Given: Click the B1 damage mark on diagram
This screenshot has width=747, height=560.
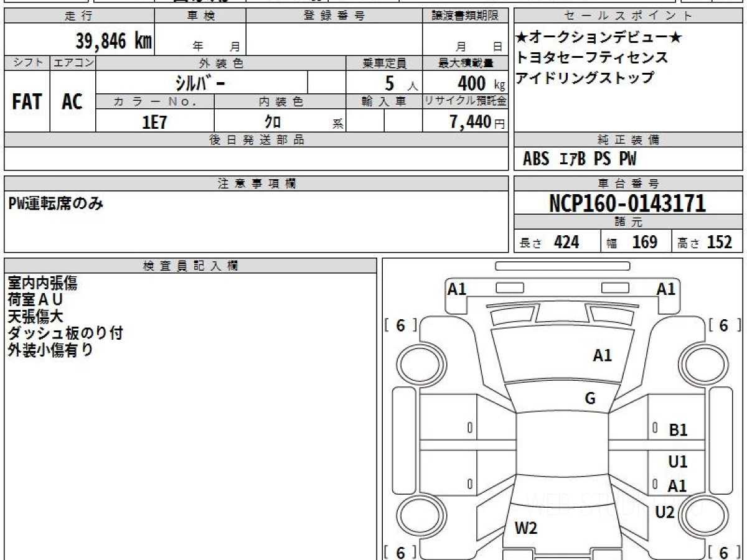Looking at the screenshot, I should click(678, 430).
